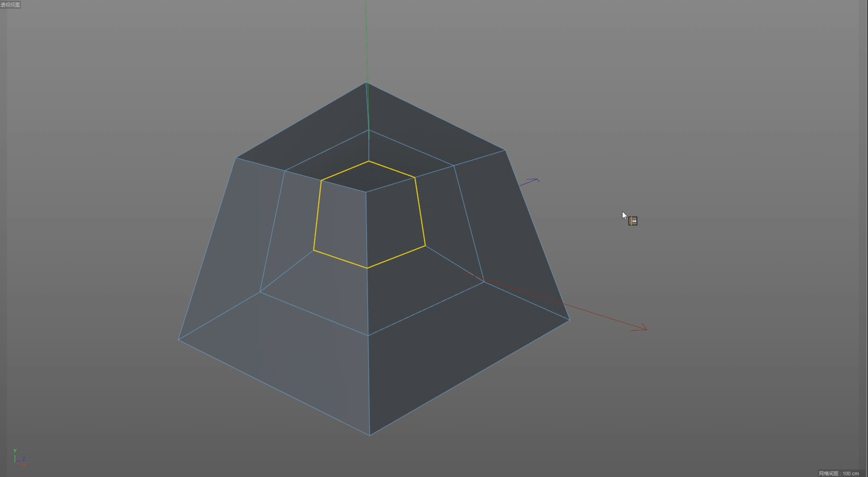Click the red X label in corner gizmo
868x477 pixels.
[24, 465]
